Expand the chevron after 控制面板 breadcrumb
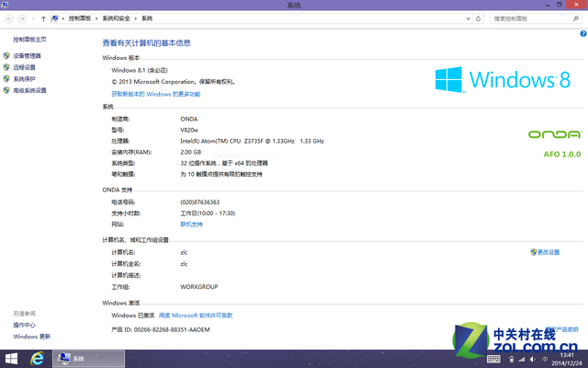The image size is (588, 368). (x=96, y=18)
